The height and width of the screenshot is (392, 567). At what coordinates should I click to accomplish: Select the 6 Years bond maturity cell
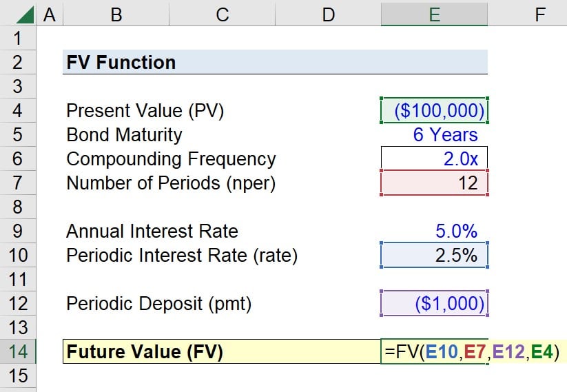tap(434, 135)
